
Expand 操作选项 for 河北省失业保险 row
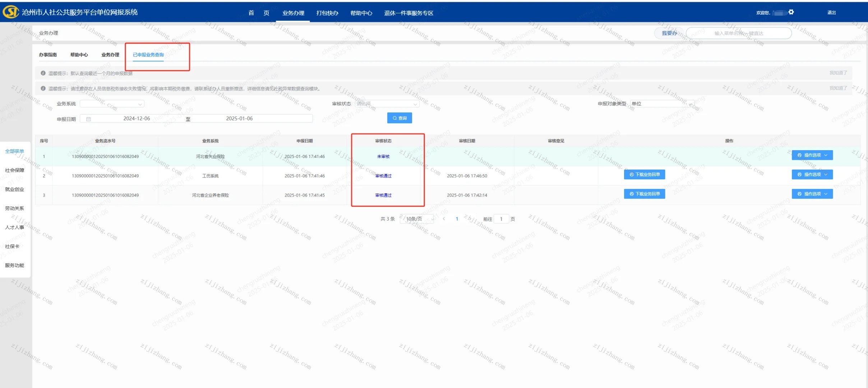[x=812, y=155]
